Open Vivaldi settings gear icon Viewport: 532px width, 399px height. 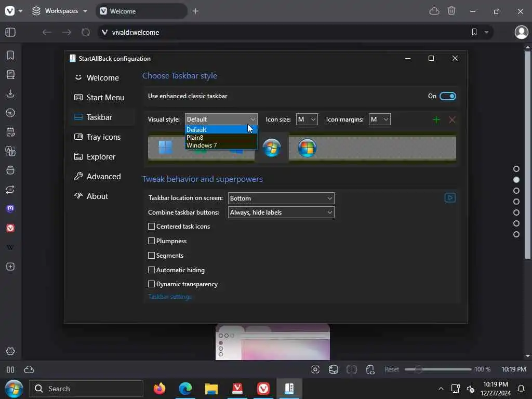click(10, 351)
